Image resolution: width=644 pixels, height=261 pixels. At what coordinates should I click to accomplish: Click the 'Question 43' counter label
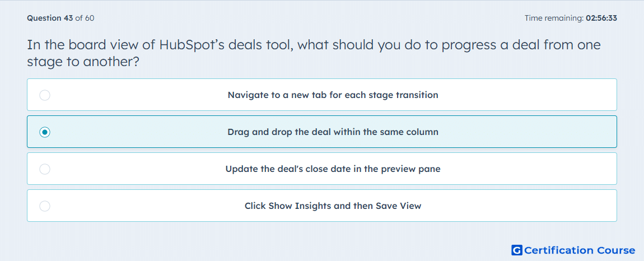pos(50,18)
